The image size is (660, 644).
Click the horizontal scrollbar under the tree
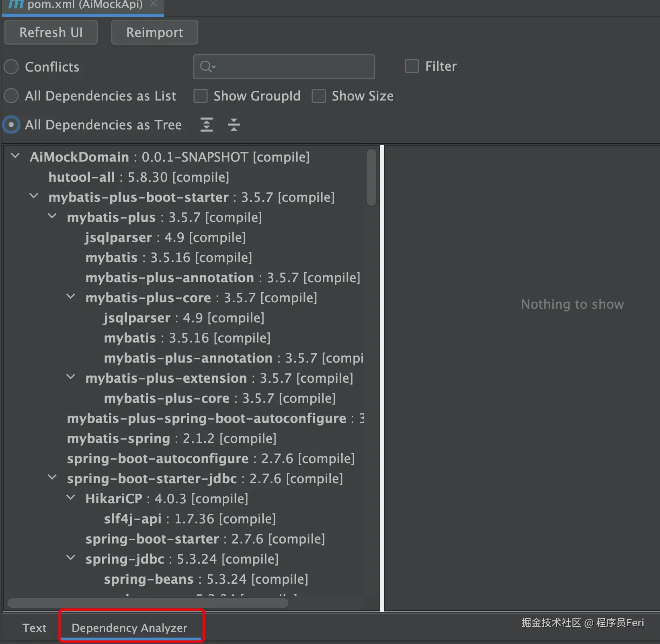[148, 603]
